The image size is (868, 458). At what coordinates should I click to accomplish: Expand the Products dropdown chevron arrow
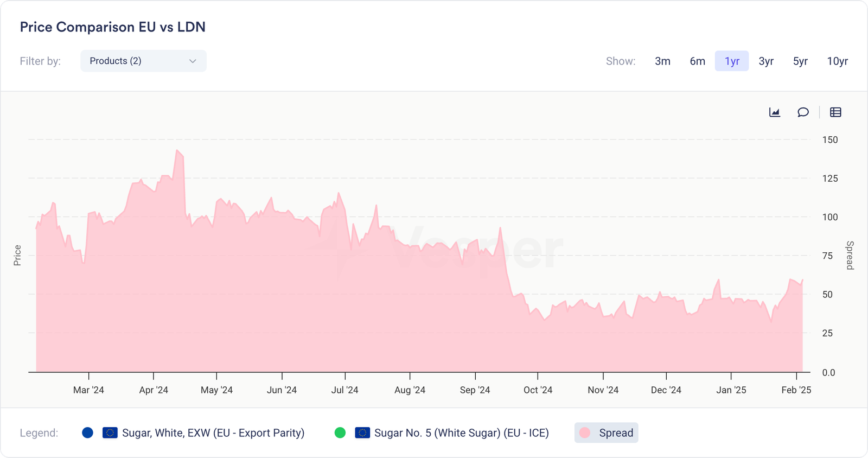point(193,61)
